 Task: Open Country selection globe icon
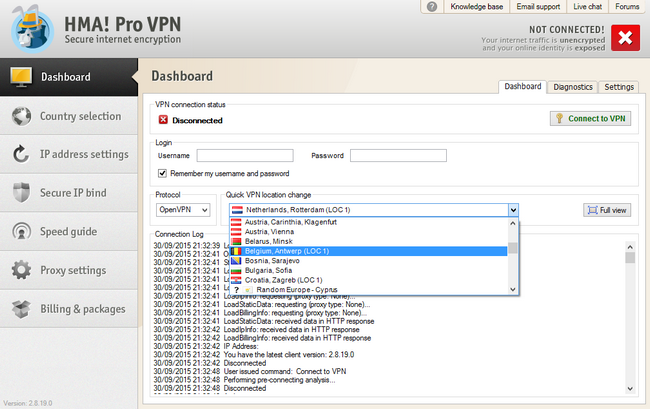(22, 116)
